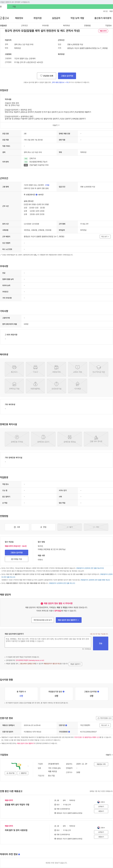Click the 관심정보 등록 heart button
Image resolution: width=113 pixels, height=868 pixels.
click(46, 76)
